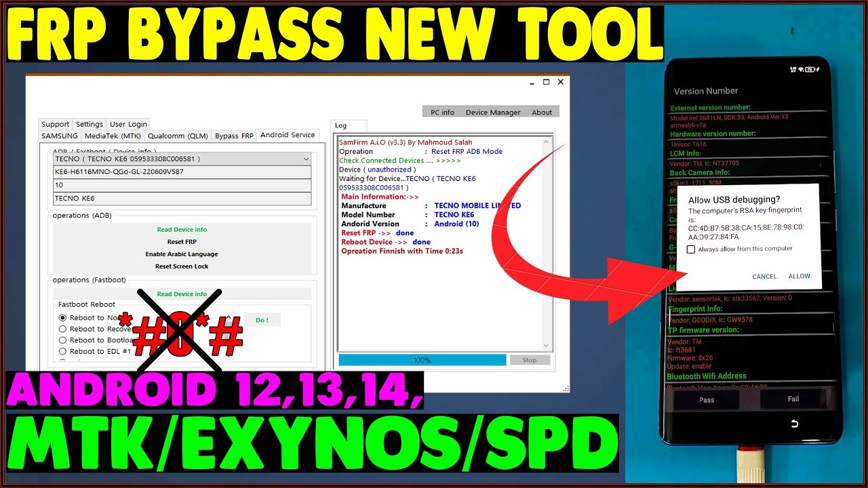Viewport: 868px width, 488px height.
Task: Switch to the User Login tab
Action: pyautogui.click(x=128, y=124)
